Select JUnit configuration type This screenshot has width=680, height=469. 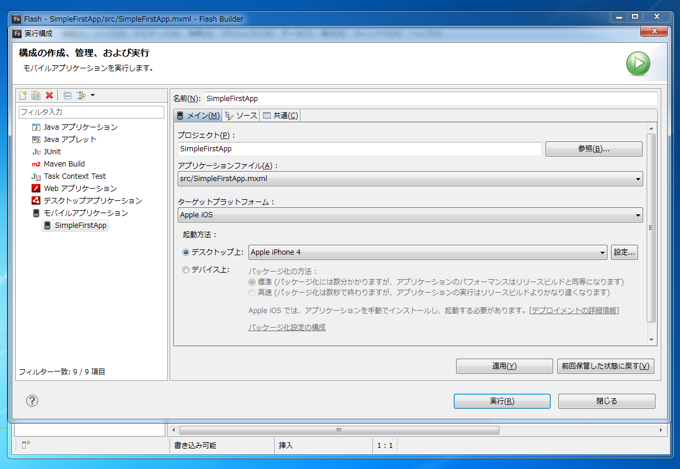46,151
